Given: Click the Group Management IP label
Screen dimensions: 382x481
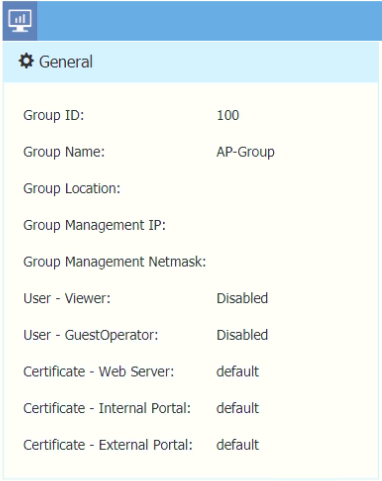Looking at the screenshot, I should [x=94, y=225].
